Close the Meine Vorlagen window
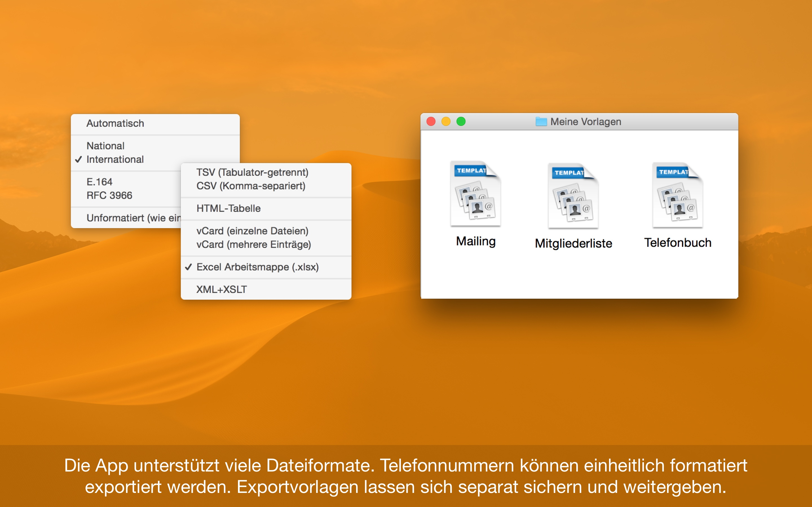 click(431, 121)
